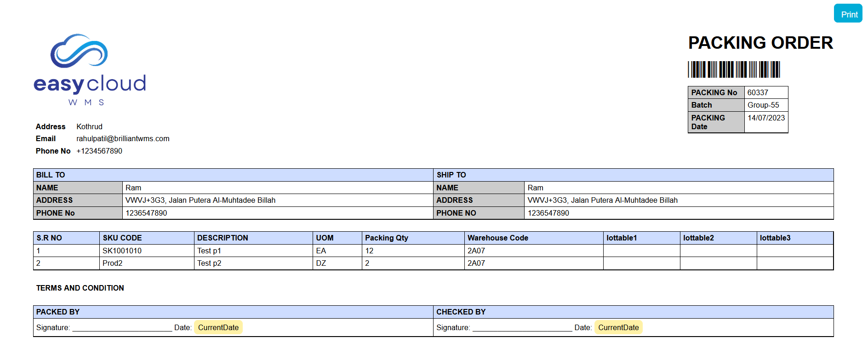868x343 pixels.
Task: Click the Warehouse Code column header
Action: (x=497, y=238)
